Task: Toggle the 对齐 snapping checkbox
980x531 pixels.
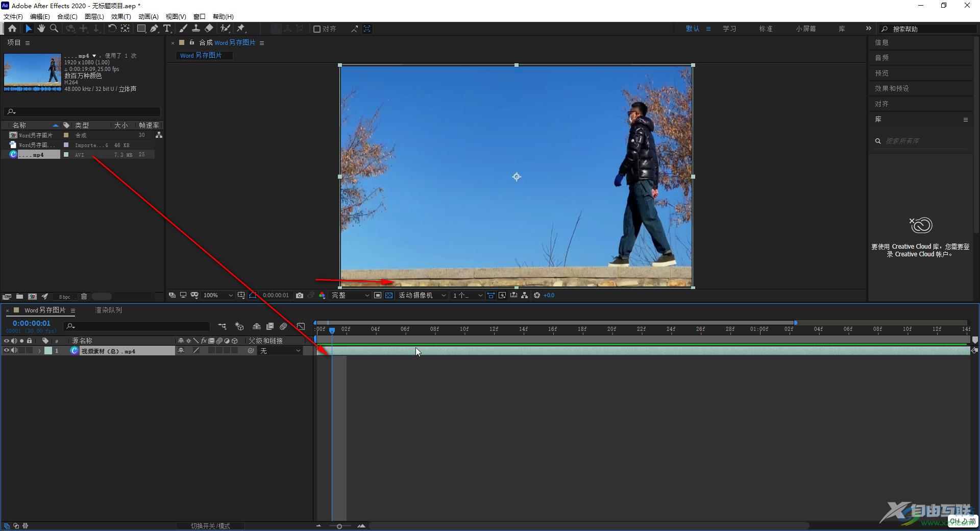Action: pos(317,29)
